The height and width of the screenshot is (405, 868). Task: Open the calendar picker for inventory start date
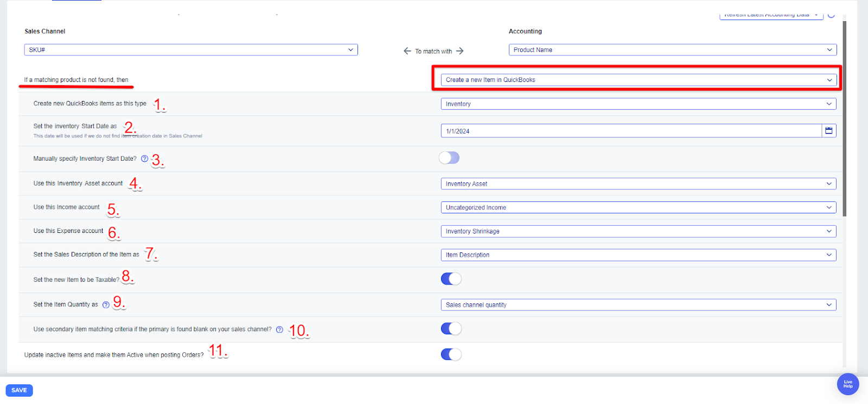click(x=829, y=131)
